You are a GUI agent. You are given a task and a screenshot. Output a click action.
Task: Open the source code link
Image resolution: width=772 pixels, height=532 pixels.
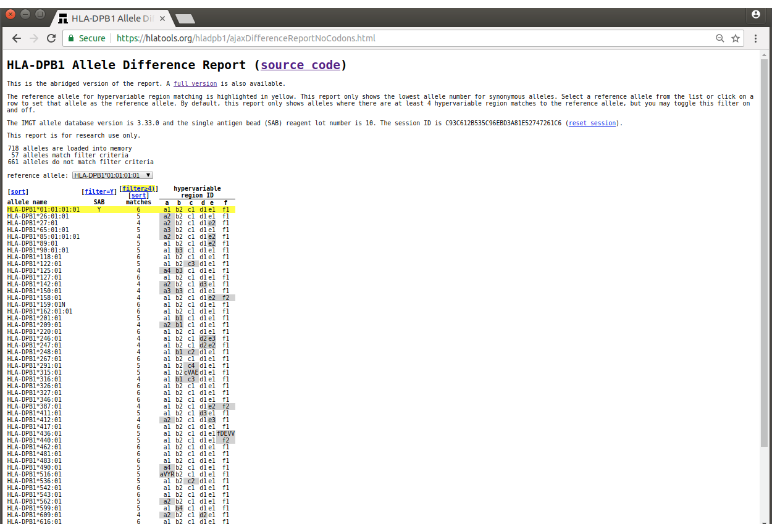coord(300,65)
